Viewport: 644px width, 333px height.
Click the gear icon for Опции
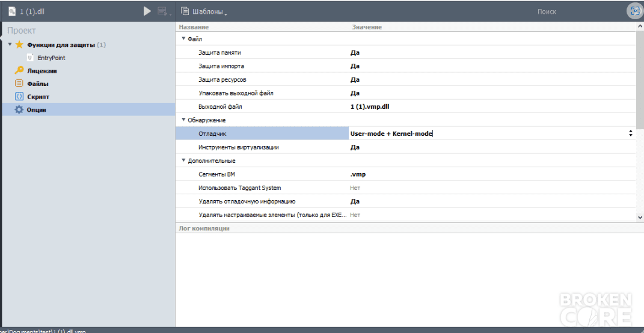tap(19, 109)
